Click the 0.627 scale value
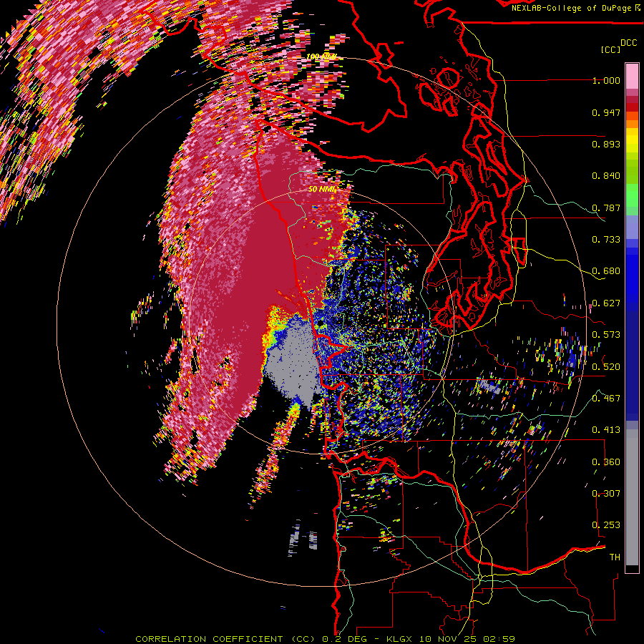Image resolution: width=644 pixels, height=644 pixels. coord(606,303)
